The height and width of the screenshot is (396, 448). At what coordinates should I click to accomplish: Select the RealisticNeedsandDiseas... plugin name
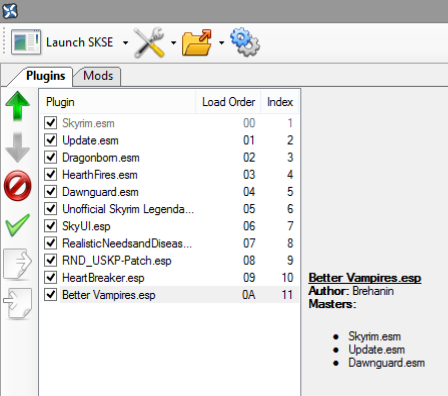(x=127, y=243)
